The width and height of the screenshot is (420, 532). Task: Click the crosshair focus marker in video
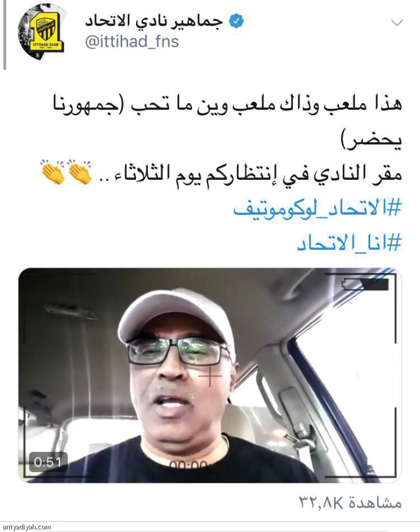point(210,376)
